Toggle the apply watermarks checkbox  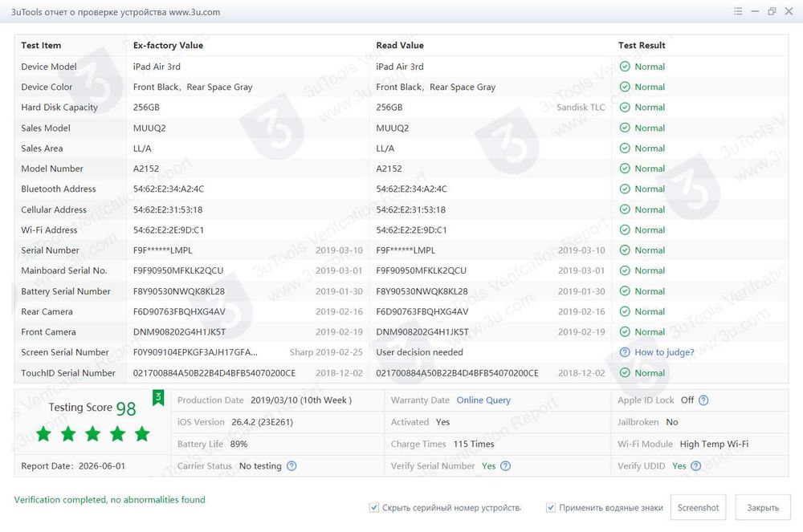click(551, 507)
